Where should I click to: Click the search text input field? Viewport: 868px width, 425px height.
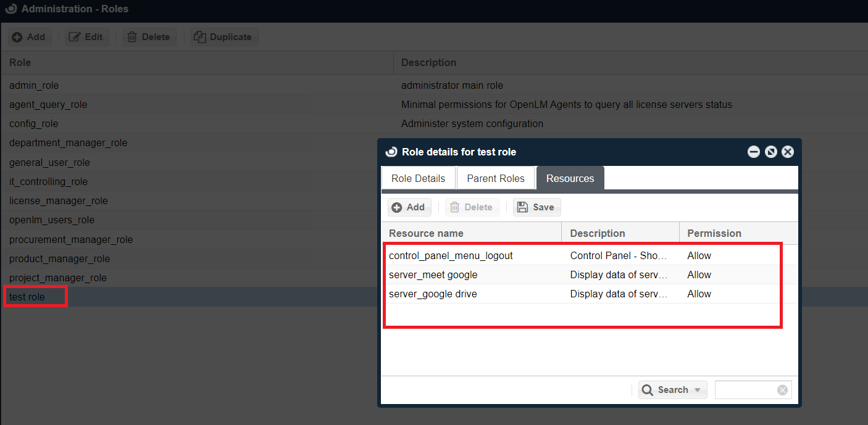click(x=745, y=390)
